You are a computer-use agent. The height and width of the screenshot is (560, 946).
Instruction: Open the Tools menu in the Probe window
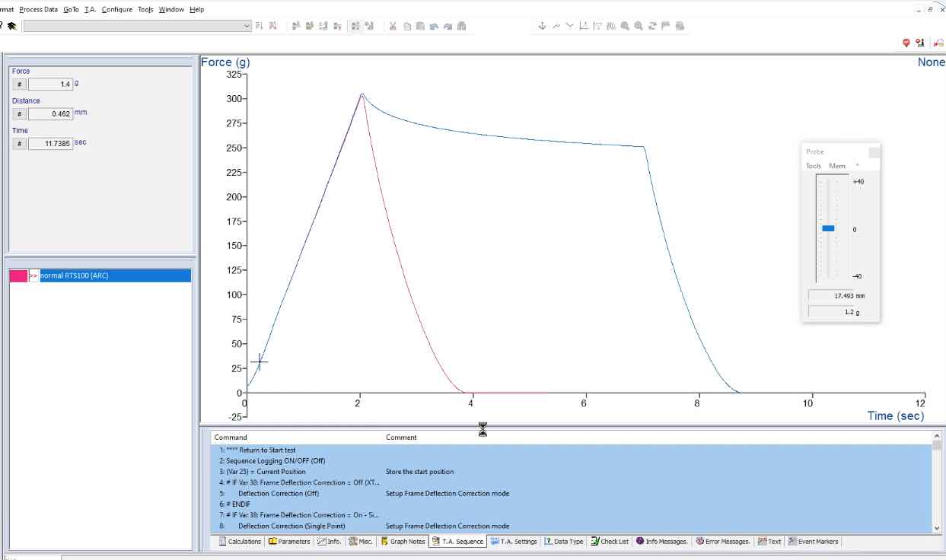click(x=814, y=165)
